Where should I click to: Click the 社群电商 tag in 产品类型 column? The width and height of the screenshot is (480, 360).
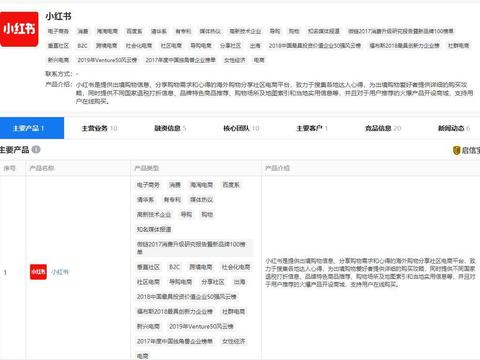tap(234, 311)
